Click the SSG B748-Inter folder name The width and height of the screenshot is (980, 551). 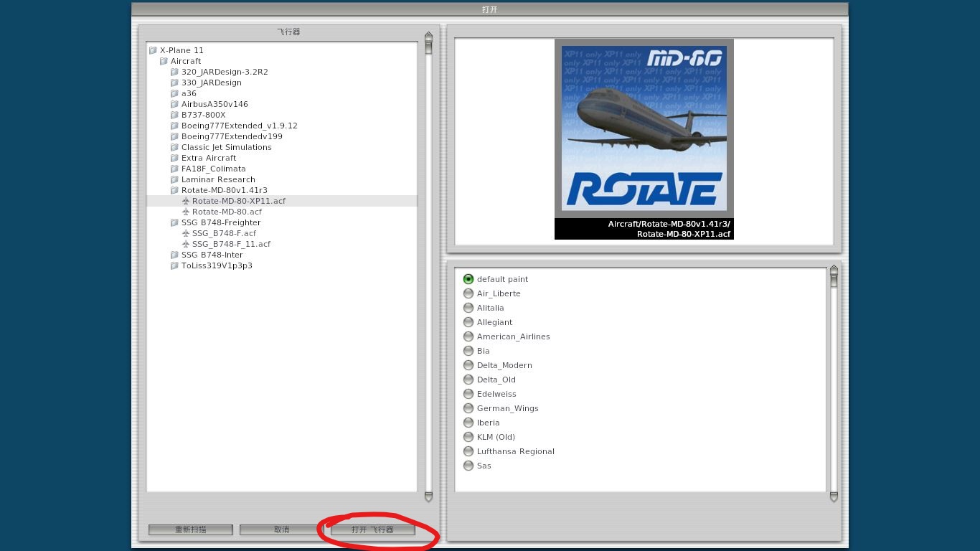click(212, 255)
